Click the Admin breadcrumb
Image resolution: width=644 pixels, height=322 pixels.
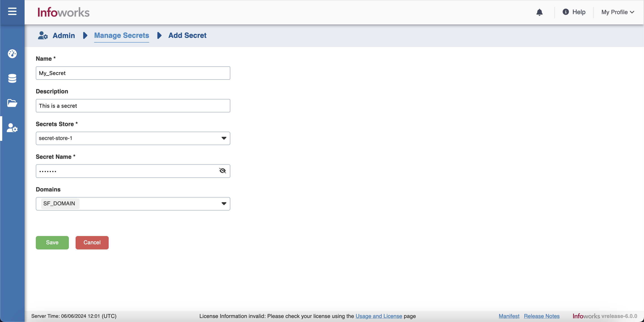(64, 35)
